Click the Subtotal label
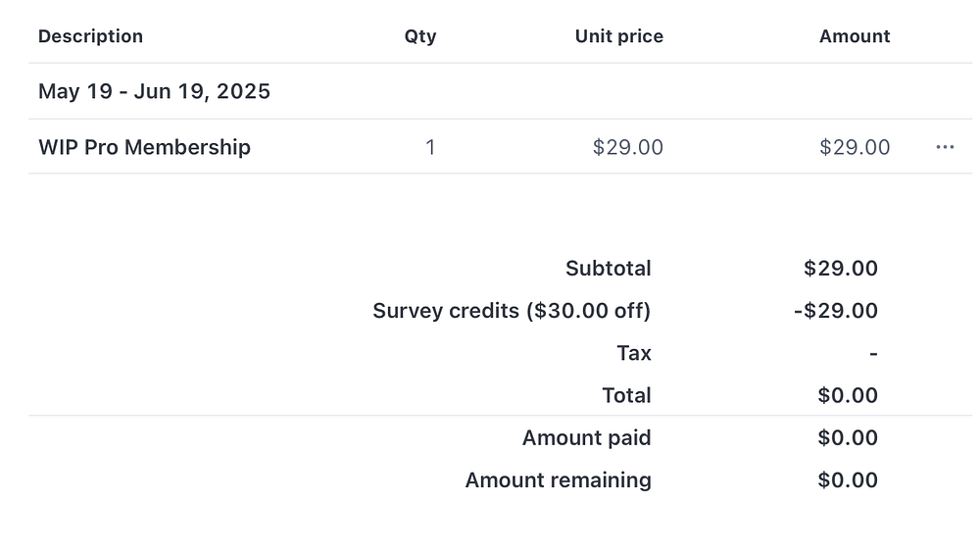 608,269
